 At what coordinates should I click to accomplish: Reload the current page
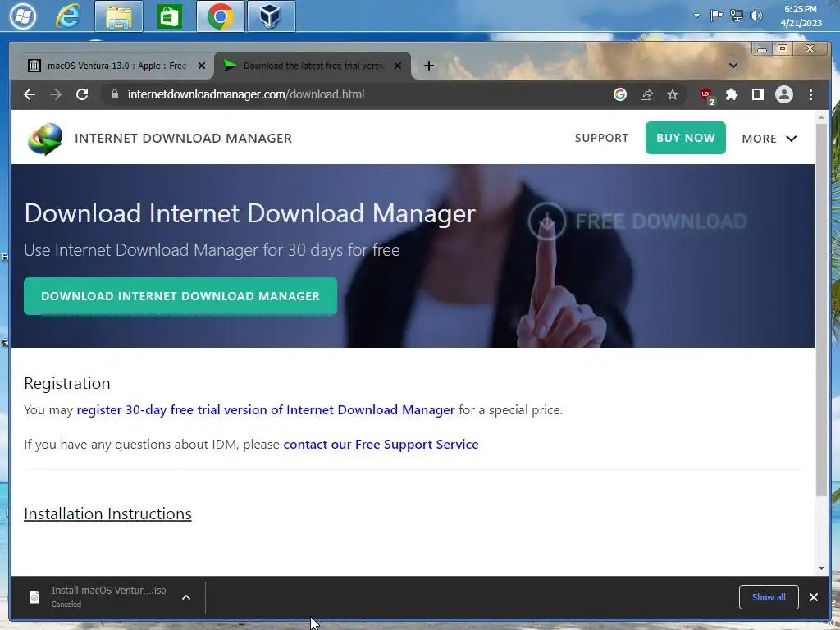(82, 94)
